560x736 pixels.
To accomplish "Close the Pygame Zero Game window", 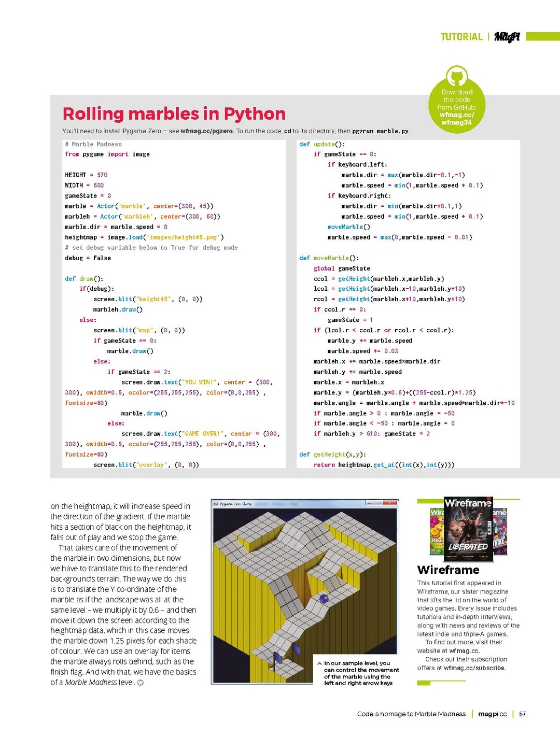I will coord(392,503).
